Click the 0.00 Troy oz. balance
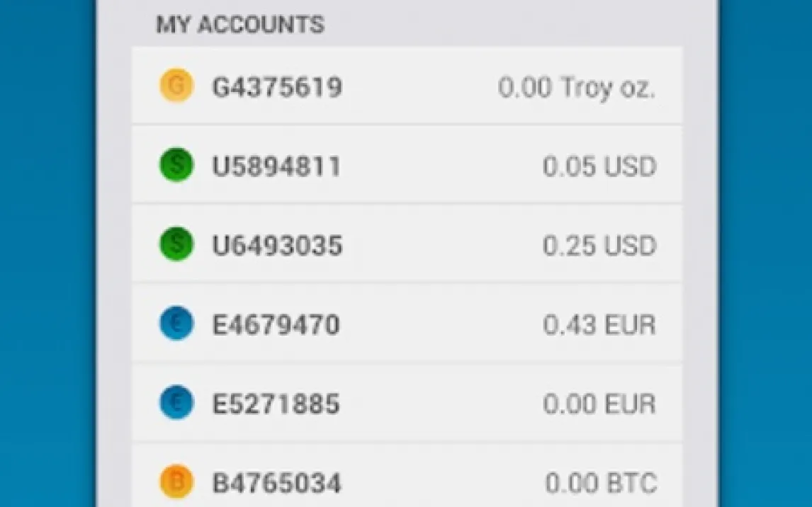The height and width of the screenshot is (507, 812). tap(577, 88)
